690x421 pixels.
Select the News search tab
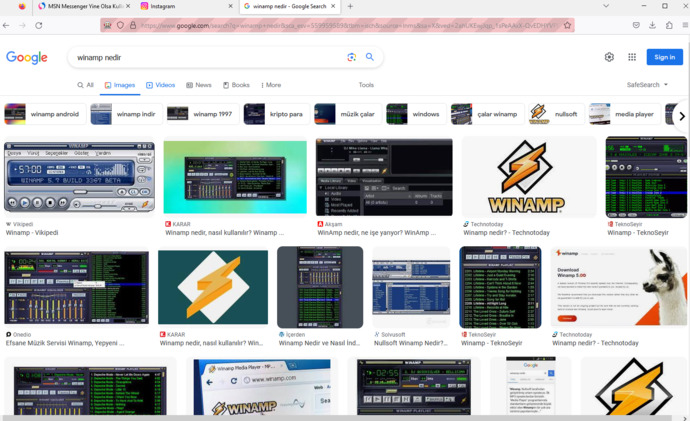(x=198, y=85)
